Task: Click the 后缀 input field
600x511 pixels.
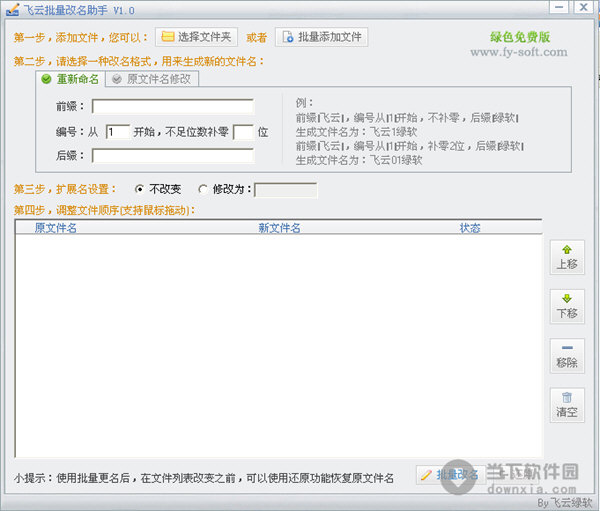Action: pyautogui.click(x=173, y=155)
